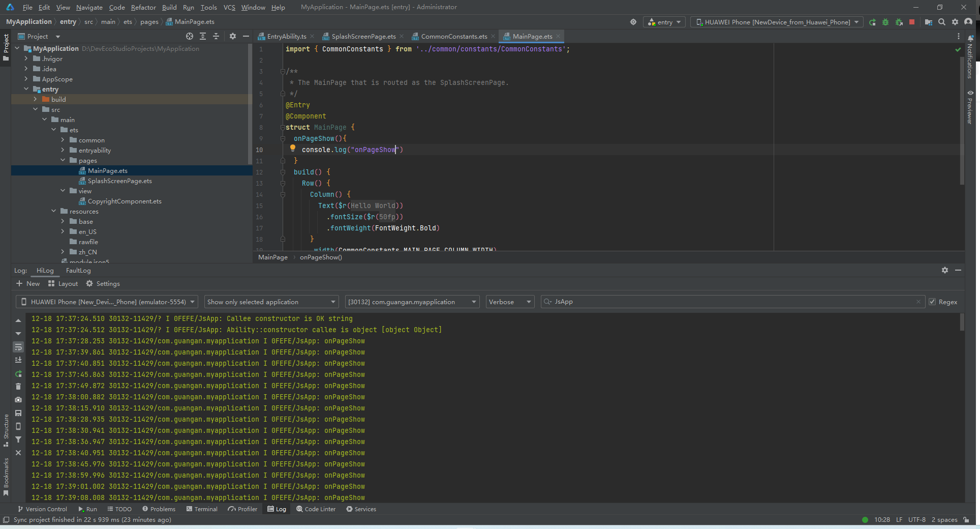The image size is (980, 529).
Task: Toggle Soft-Wrap icon in log sidebar
Action: (18, 347)
